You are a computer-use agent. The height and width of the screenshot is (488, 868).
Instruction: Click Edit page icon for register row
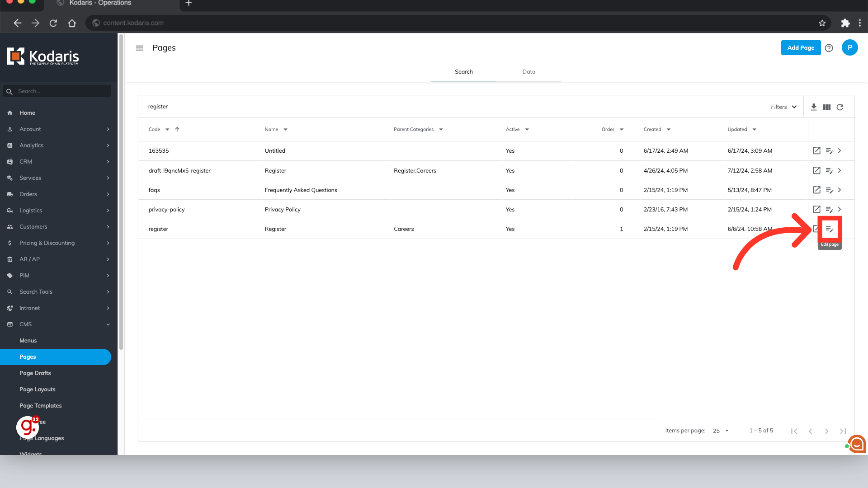click(x=829, y=229)
